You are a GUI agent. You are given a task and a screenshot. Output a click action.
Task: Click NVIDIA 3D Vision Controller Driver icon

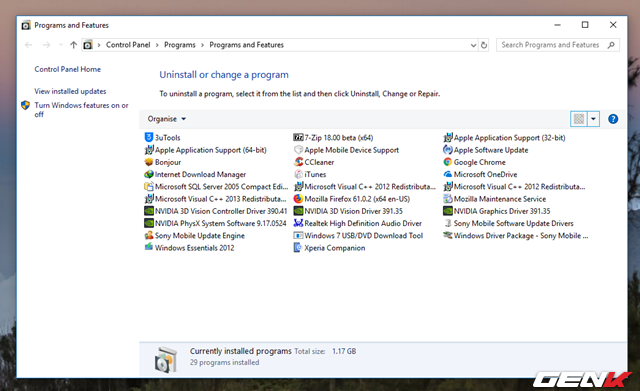coord(149,211)
